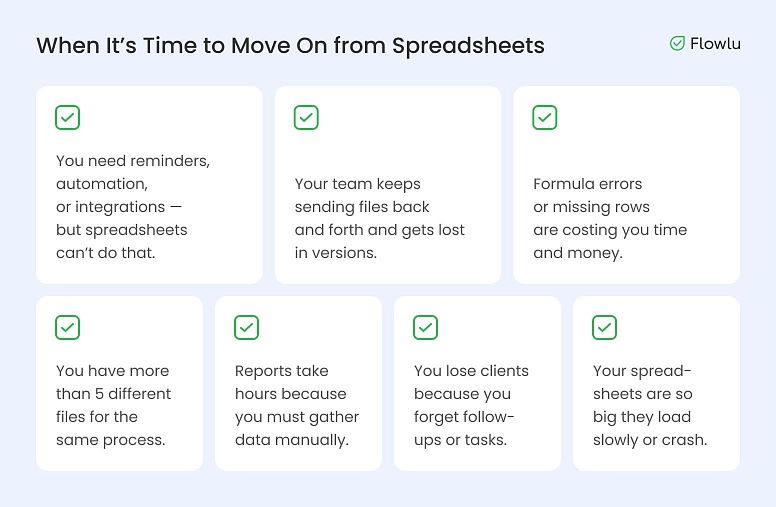Click the text 'You need reminders, automation, or integrations'

point(133,207)
